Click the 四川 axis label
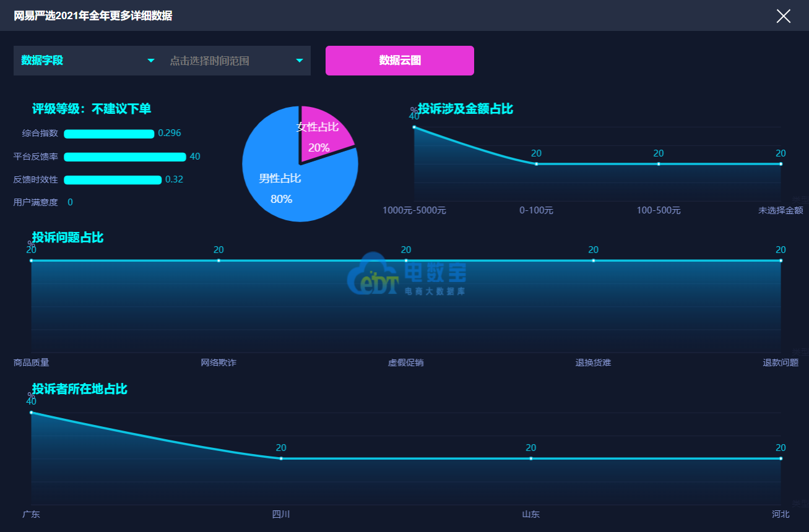 pos(281,514)
